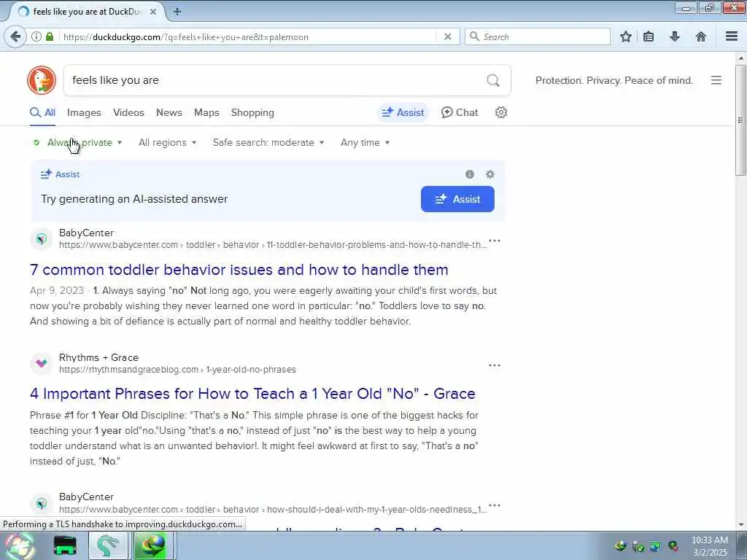Expand the Any time dropdown
The width and height of the screenshot is (747, 560).
(365, 142)
